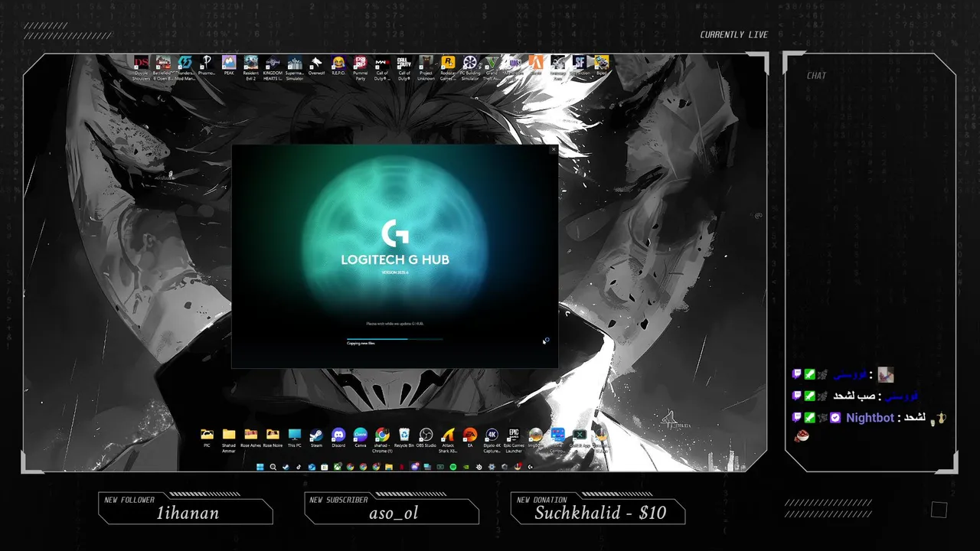Launch the Discord desktop shortcut
980x551 pixels.
point(338,438)
